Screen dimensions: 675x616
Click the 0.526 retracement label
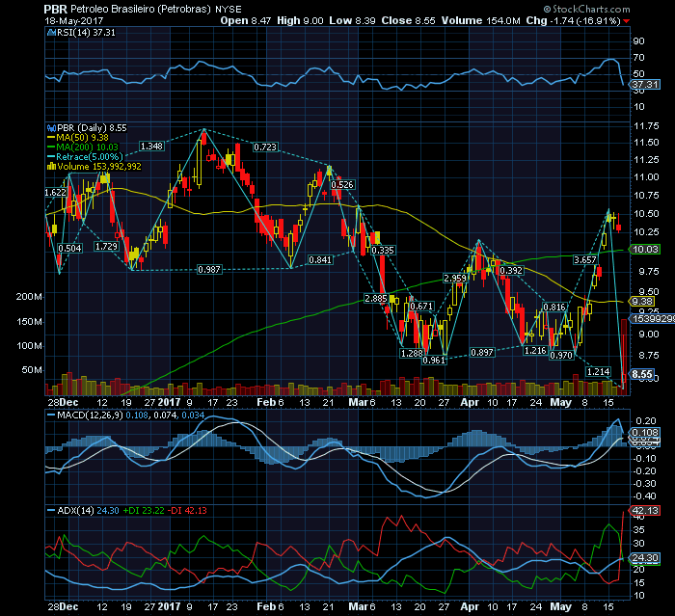342,185
